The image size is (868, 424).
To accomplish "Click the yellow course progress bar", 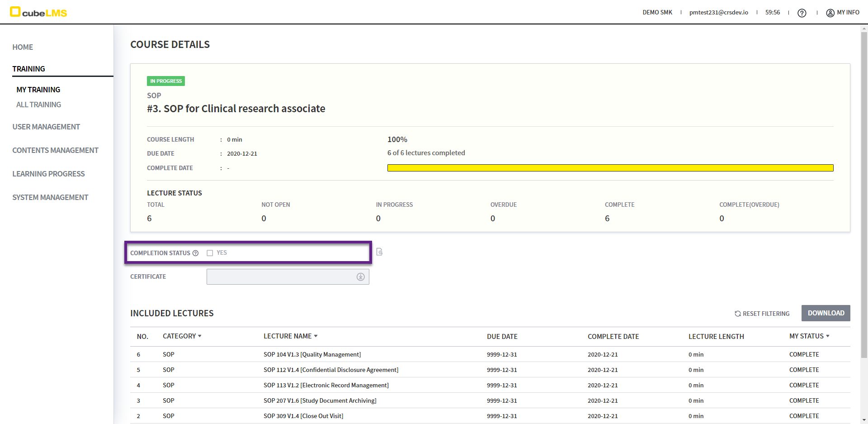I will 610,168.
